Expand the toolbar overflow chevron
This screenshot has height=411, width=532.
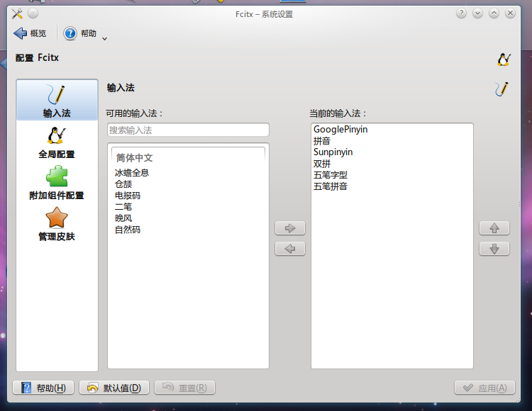[x=104, y=39]
